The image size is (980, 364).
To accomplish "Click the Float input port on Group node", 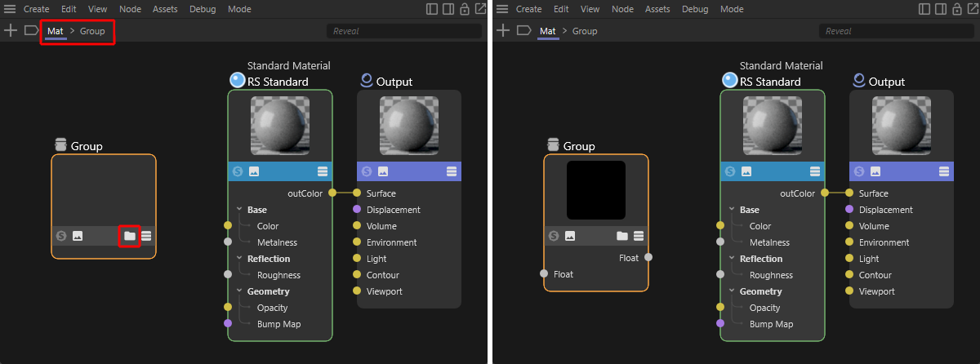I will click(x=544, y=274).
